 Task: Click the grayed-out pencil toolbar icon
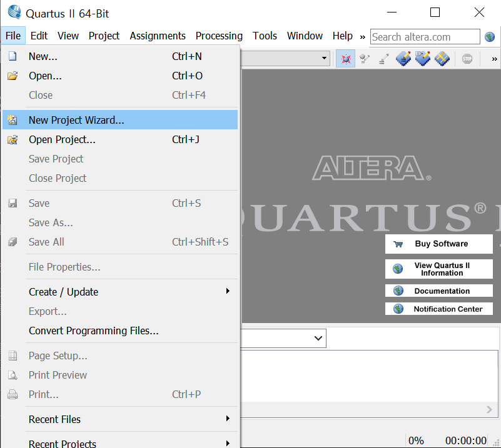pyautogui.click(x=384, y=59)
